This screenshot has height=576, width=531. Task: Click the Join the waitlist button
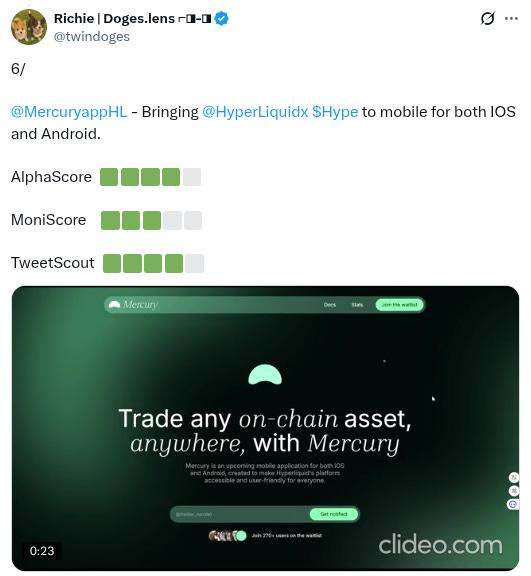[x=400, y=305]
